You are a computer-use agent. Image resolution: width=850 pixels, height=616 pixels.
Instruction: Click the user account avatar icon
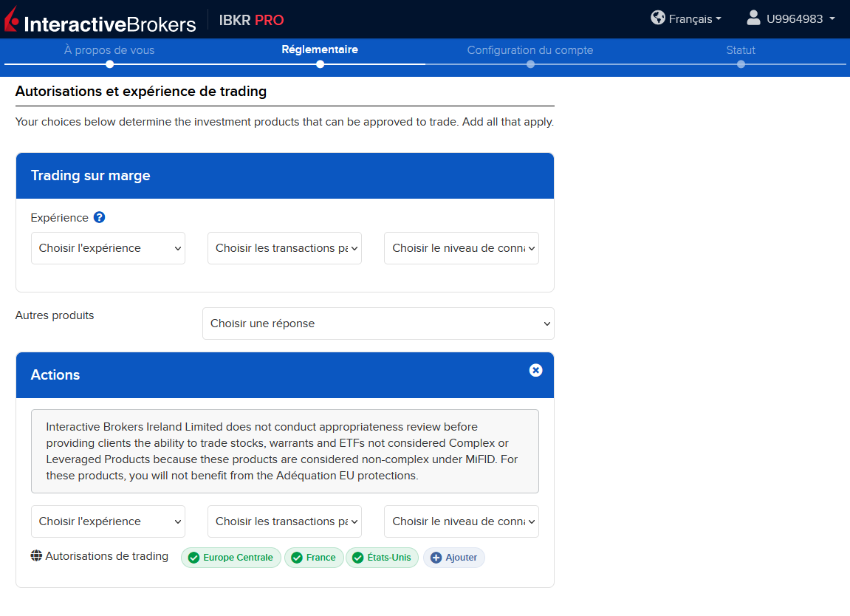click(753, 18)
